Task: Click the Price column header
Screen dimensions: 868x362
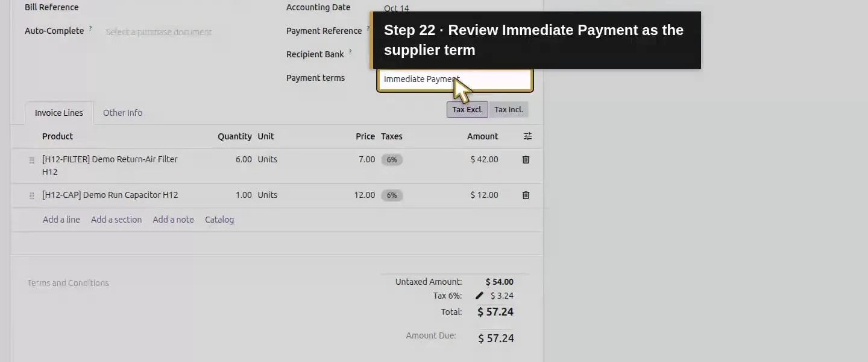Action: (365, 136)
